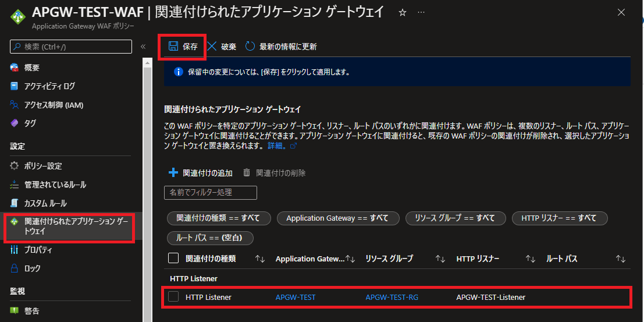
Task: Open Application Gateway == すべて filter
Action: (339, 218)
